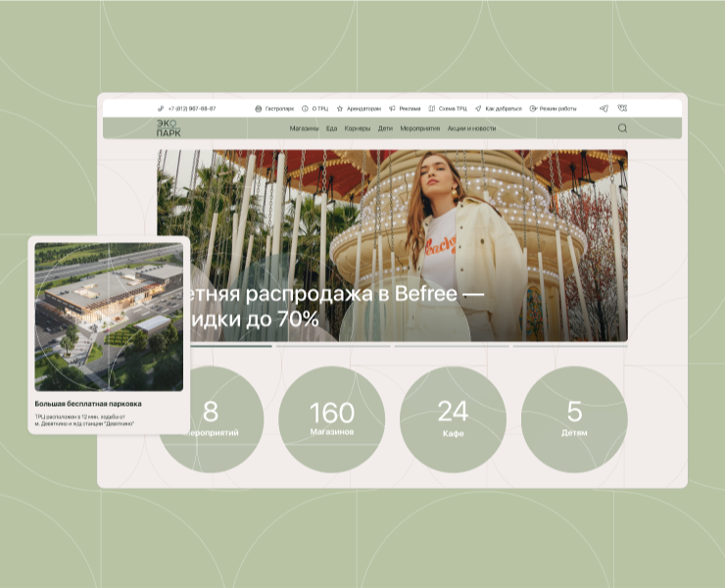The image size is (725, 588).
Task: Open the Магазины menu item
Action: (304, 128)
